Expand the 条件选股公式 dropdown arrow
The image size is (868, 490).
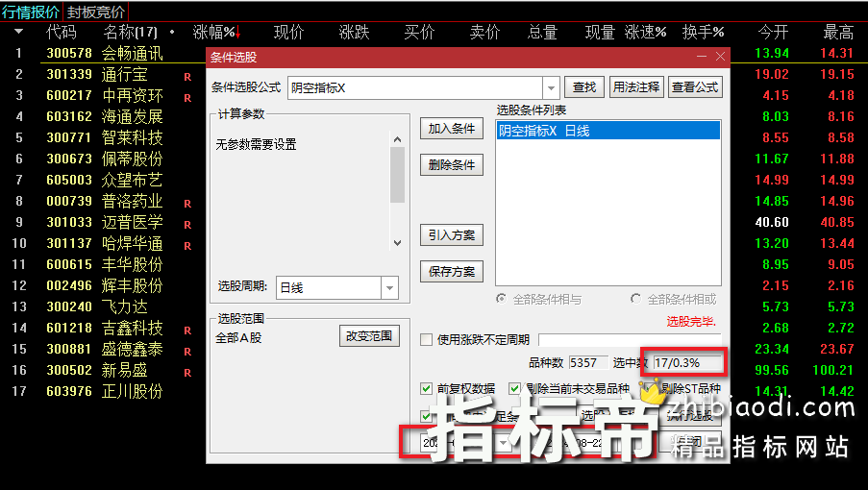(x=551, y=88)
